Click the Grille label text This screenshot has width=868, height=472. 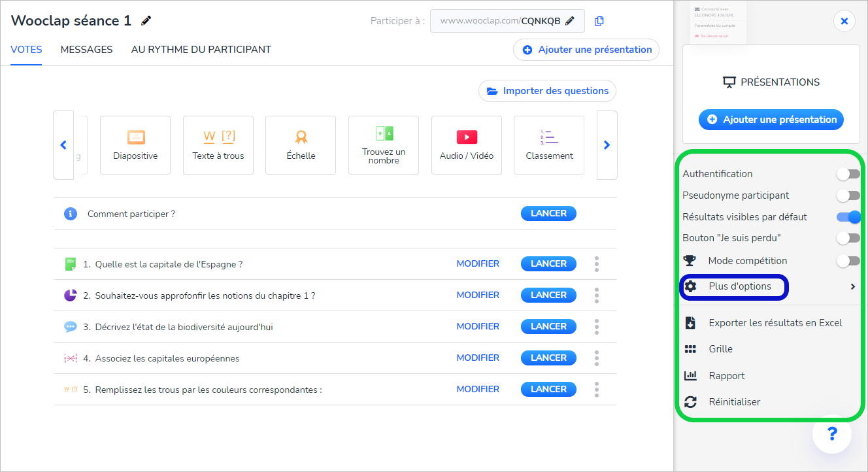(x=720, y=349)
